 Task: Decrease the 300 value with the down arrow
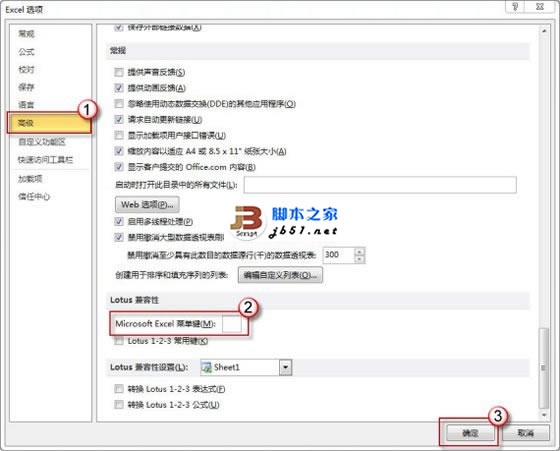359,260
